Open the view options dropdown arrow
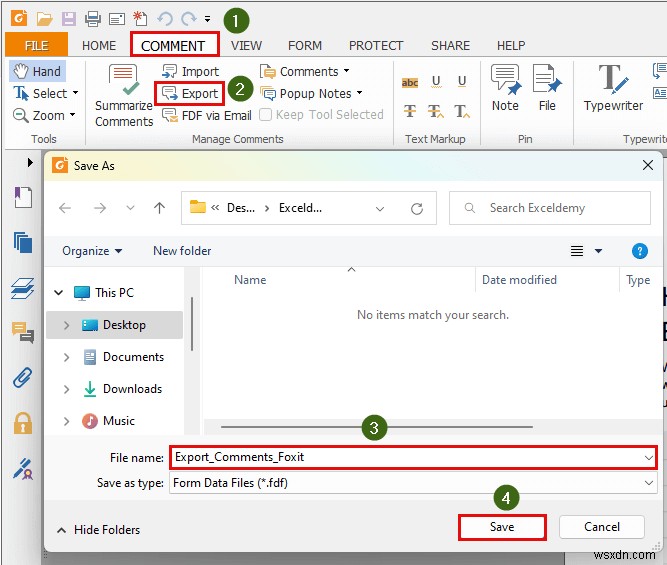 599,251
